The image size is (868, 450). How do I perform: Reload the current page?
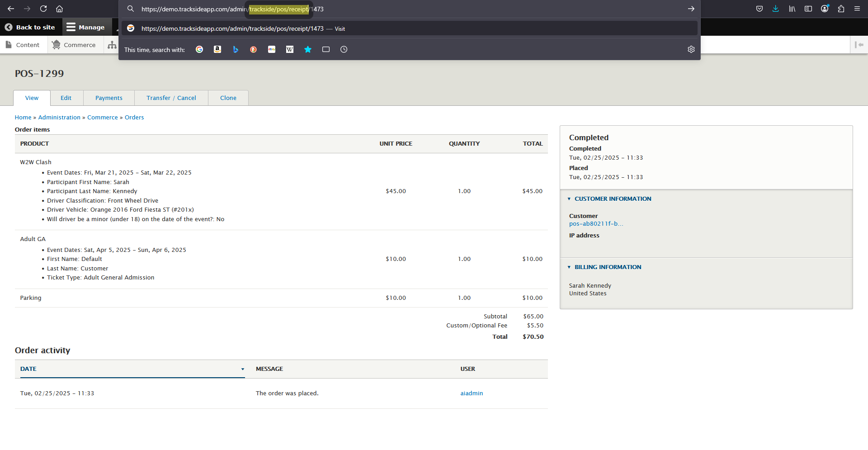pyautogui.click(x=43, y=9)
